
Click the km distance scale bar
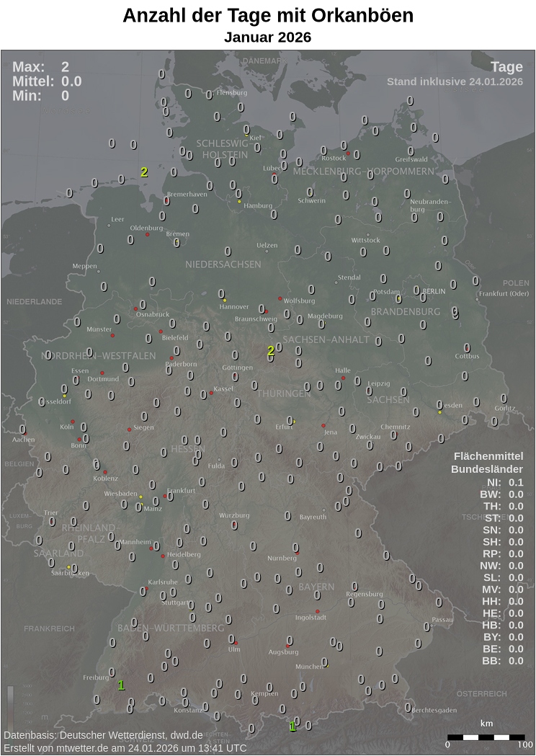point(486,737)
